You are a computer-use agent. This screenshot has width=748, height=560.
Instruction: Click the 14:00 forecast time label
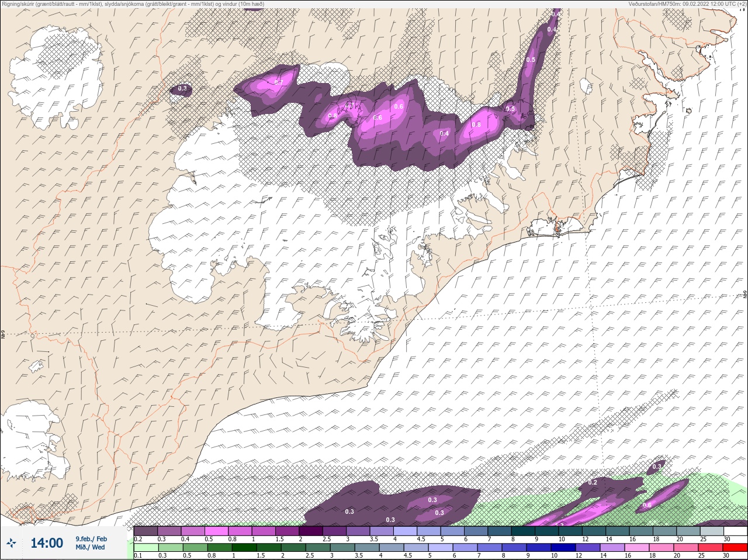point(47,543)
